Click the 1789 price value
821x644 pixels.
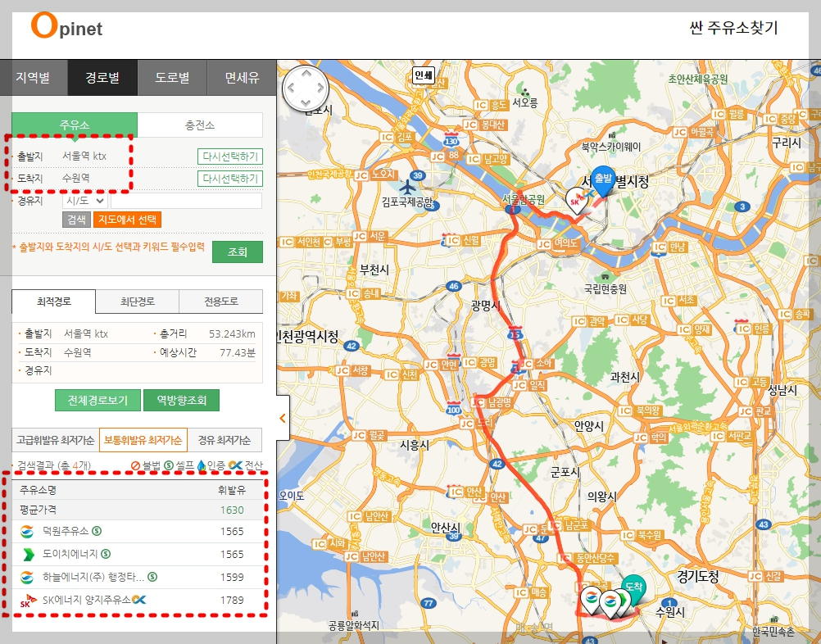point(232,600)
